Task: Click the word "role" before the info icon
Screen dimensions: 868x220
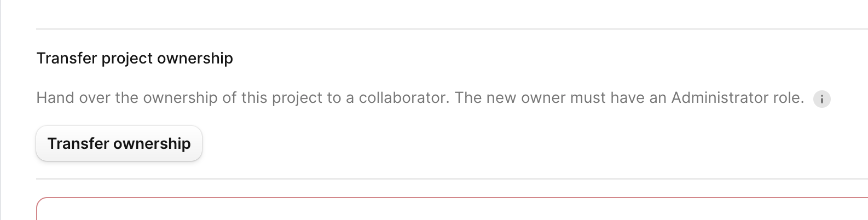Action: 787,97
